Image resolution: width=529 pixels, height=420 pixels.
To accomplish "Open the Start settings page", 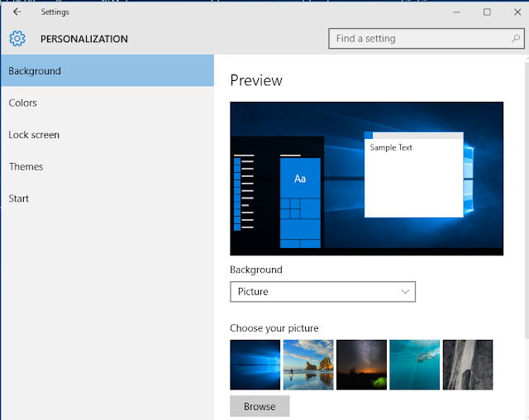I will [x=107, y=198].
